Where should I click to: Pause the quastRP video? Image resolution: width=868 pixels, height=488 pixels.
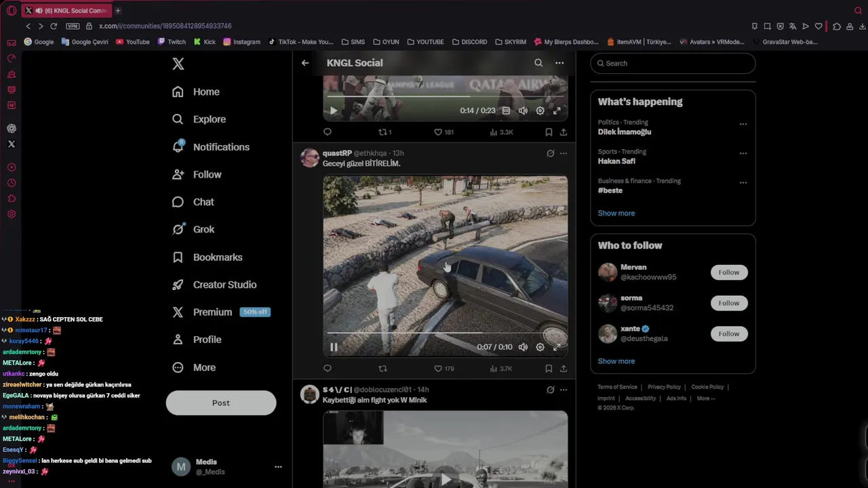coord(334,347)
